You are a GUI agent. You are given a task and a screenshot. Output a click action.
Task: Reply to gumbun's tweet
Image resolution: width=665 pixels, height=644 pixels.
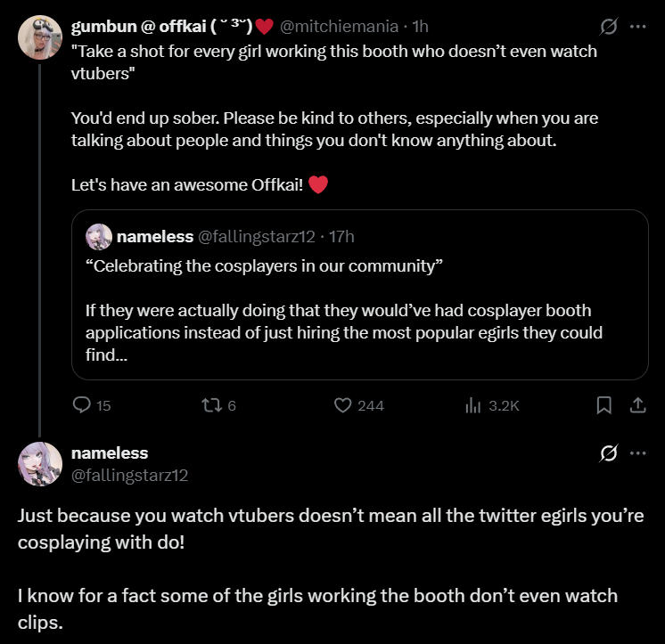pos(83,405)
